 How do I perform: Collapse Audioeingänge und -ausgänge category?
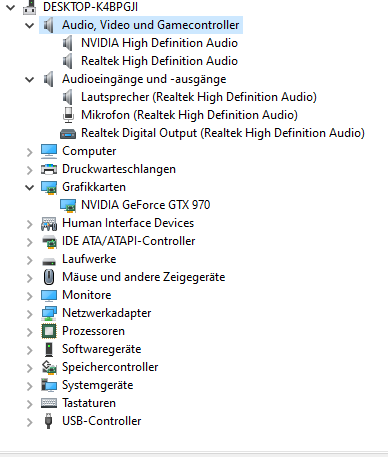click(x=30, y=79)
